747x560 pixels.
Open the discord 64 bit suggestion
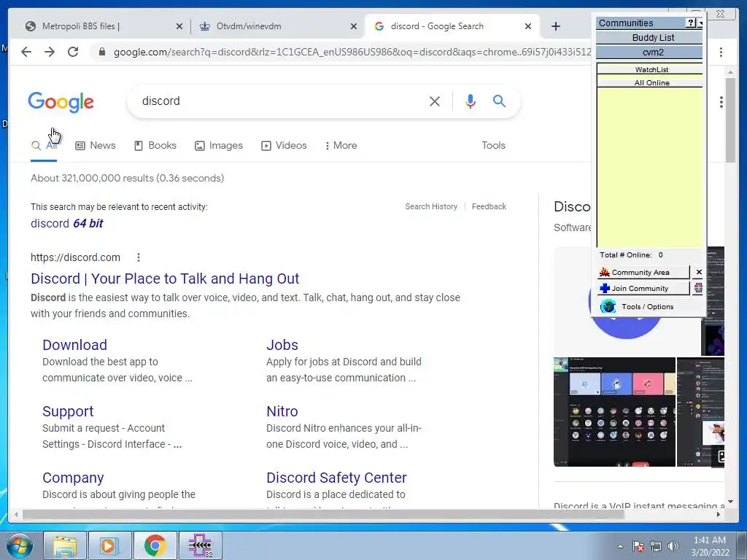66,223
